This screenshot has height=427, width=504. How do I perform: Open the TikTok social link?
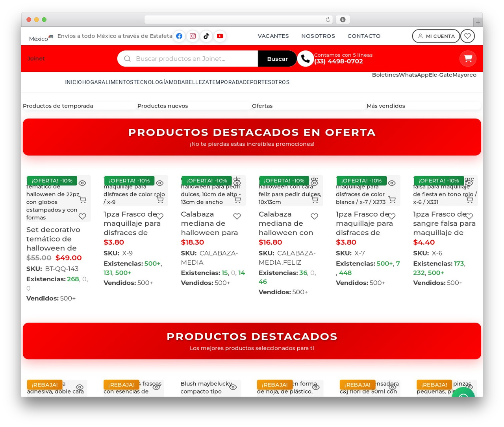tap(206, 36)
